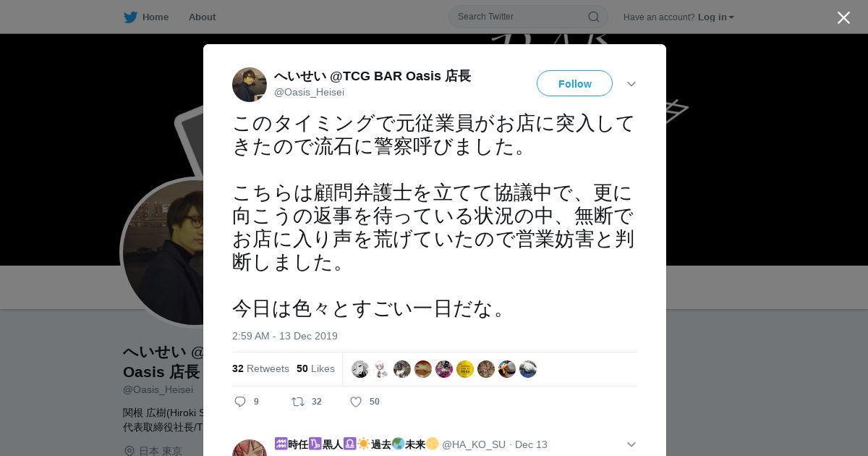The width and height of the screenshot is (868, 456).
Task: Click the search magnifier icon
Action: (593, 17)
